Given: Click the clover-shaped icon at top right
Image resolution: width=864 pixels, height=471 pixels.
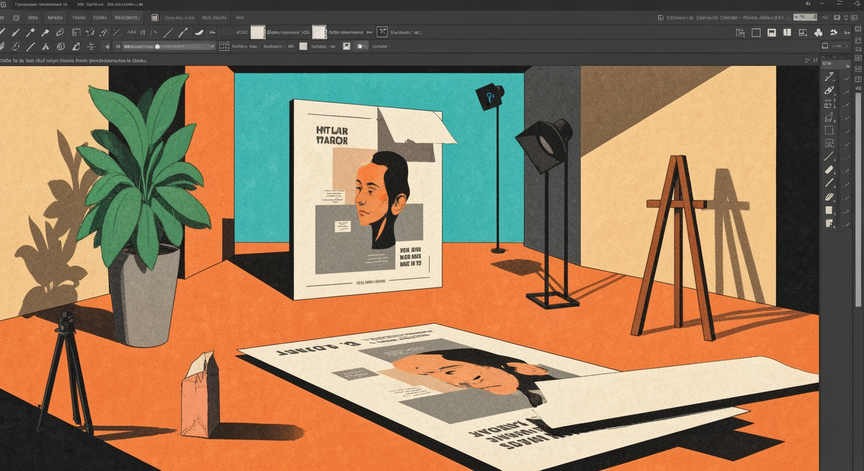Looking at the screenshot, I should click(x=818, y=33).
